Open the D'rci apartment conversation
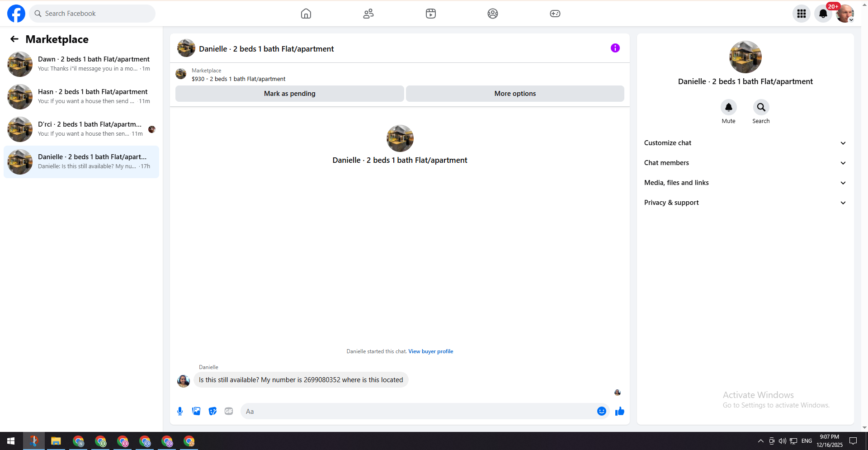This screenshot has height=450, width=868. pos(81,129)
